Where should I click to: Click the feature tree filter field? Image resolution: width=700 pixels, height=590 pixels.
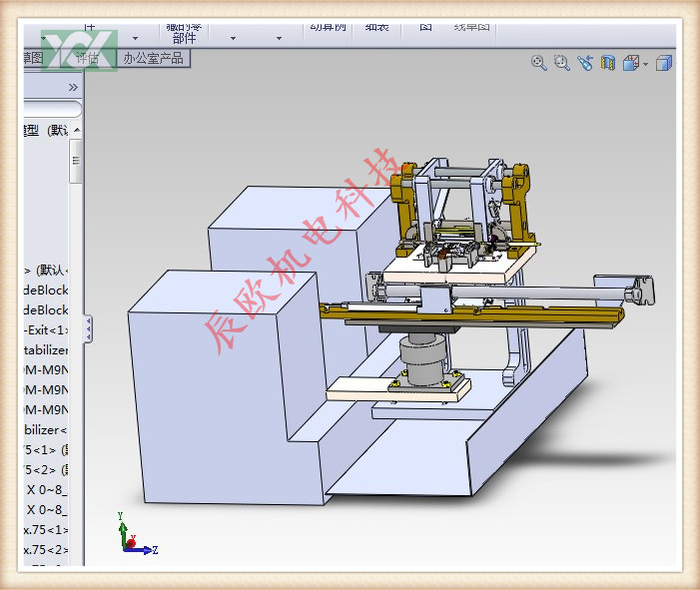click(x=52, y=109)
